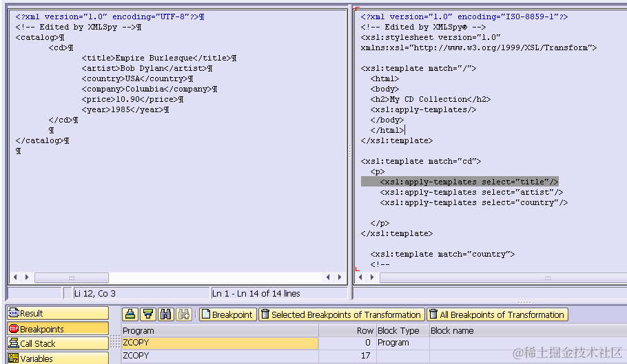Click the apply-templates select="artist" line
The width and height of the screenshot is (627, 364).
tap(471, 192)
